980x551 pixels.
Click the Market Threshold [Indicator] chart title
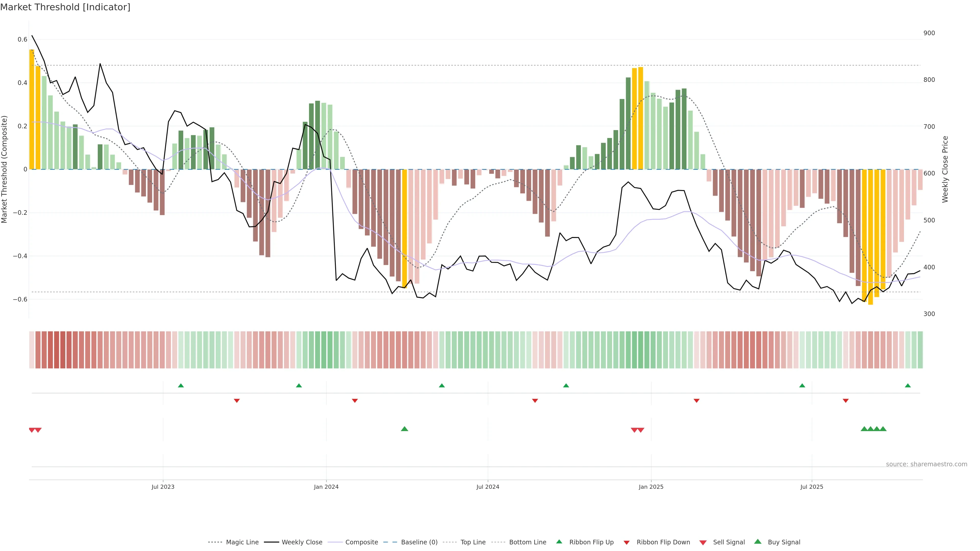click(65, 7)
